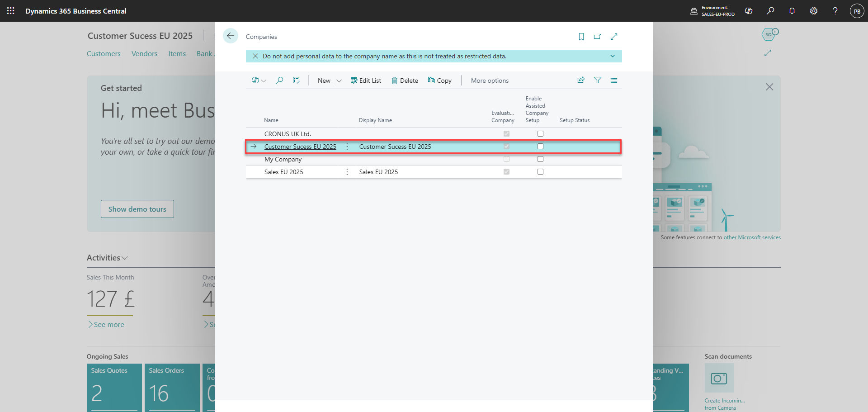Click Edit List
Screen dimensions: 868x412
coord(366,81)
